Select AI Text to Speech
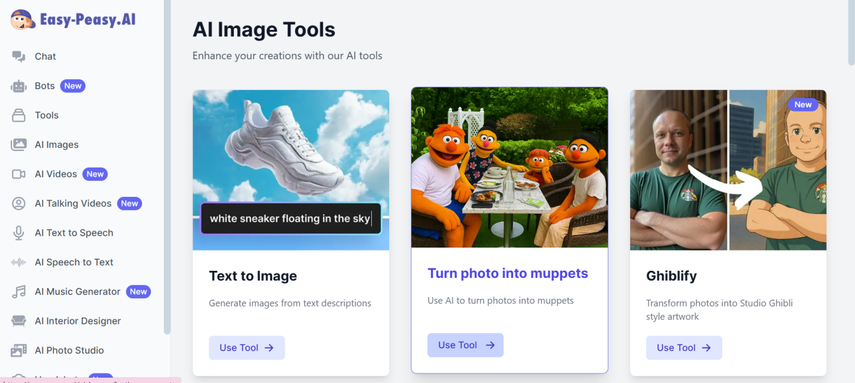 [x=74, y=233]
